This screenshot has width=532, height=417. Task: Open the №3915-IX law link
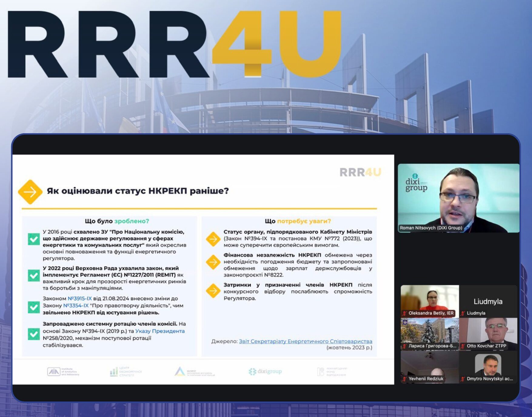pyautogui.click(x=79, y=299)
